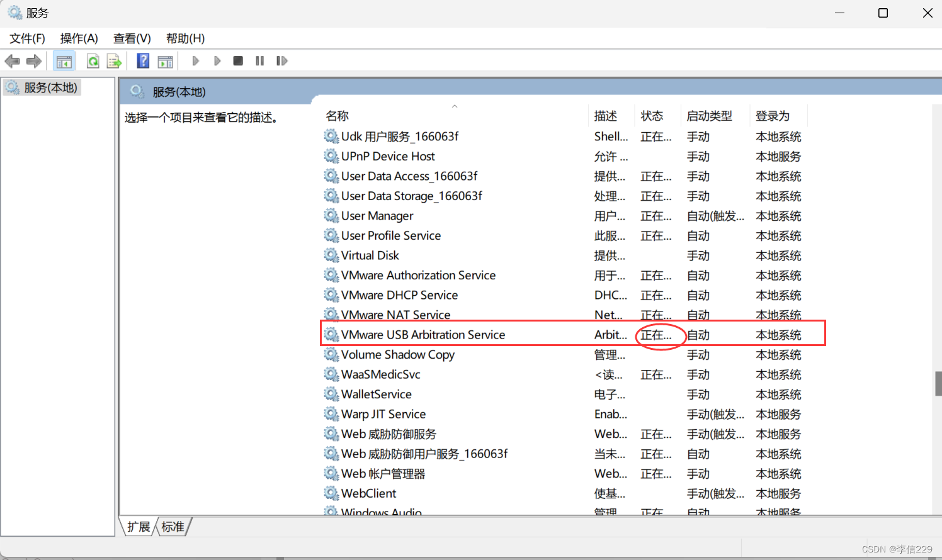Click gear icon of WebClient
The height and width of the screenshot is (560, 942).
331,493
